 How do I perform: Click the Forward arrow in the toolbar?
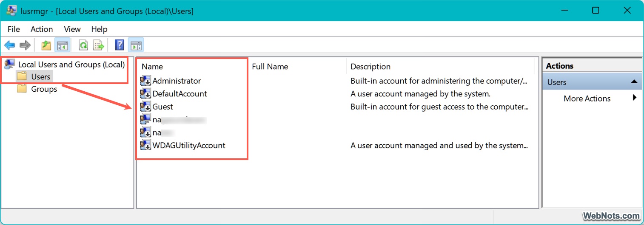[25, 45]
